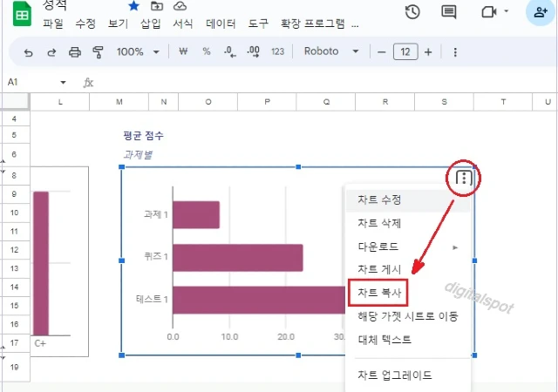Click the select-all corner box

click(x=15, y=102)
